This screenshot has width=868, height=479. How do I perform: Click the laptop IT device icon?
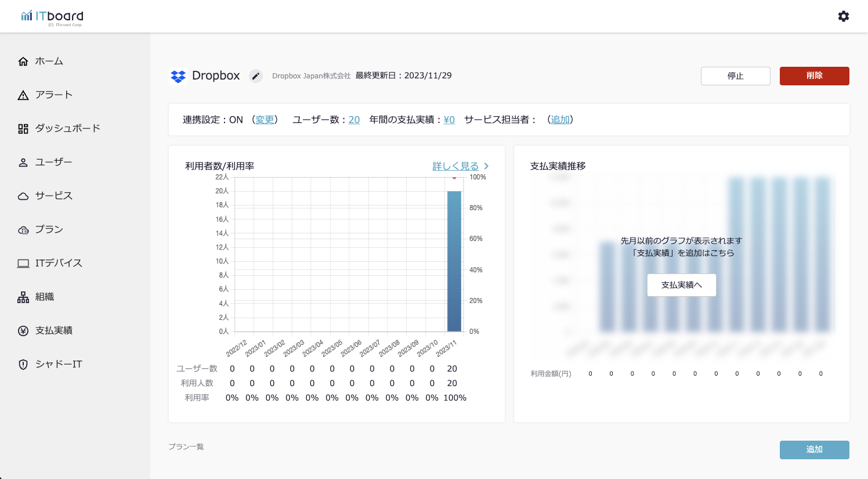pyautogui.click(x=23, y=264)
